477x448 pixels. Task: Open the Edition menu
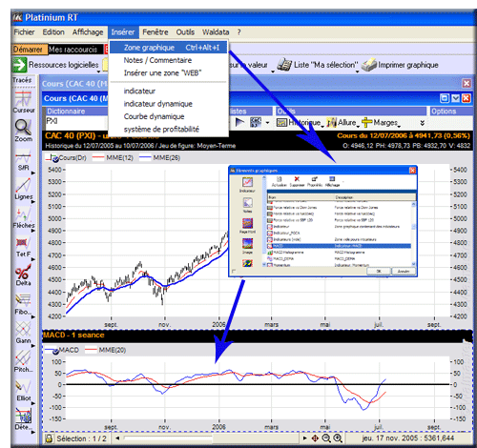53,32
